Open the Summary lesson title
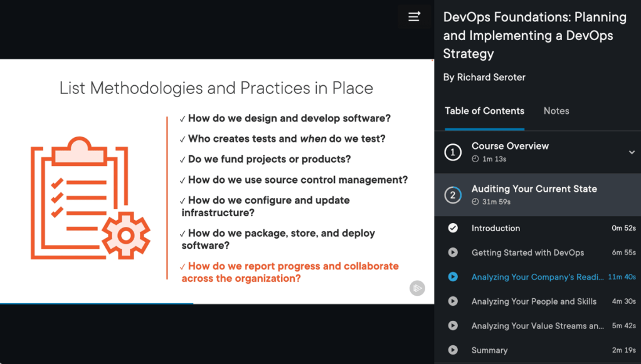This screenshot has height=364, width=641. (x=489, y=350)
